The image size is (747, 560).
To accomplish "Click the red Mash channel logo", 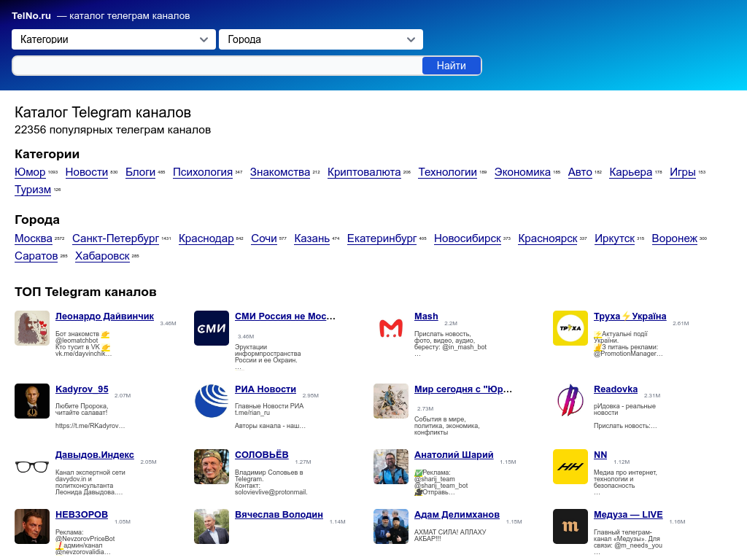I will [391, 328].
